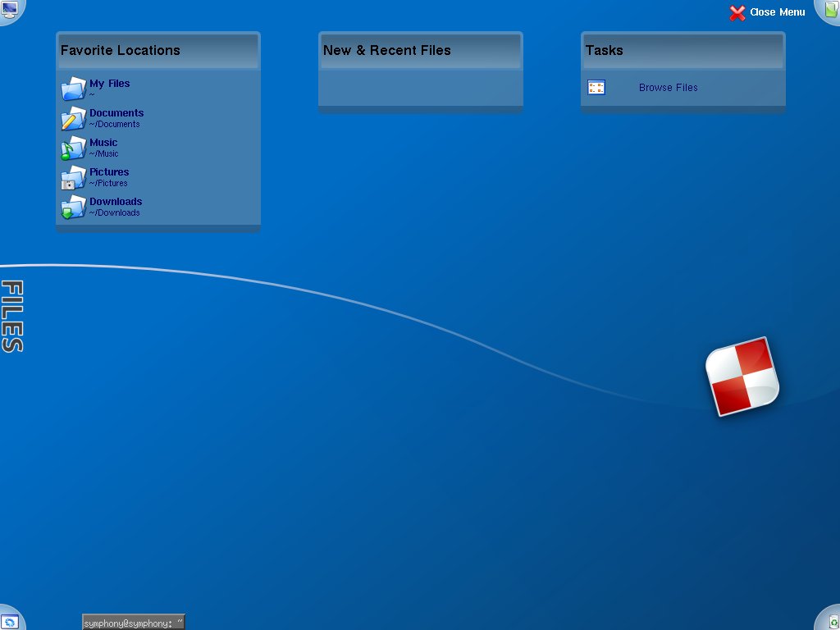Switch to the symphony@symphony terminal taskbar item
840x630 pixels.
(x=134, y=623)
